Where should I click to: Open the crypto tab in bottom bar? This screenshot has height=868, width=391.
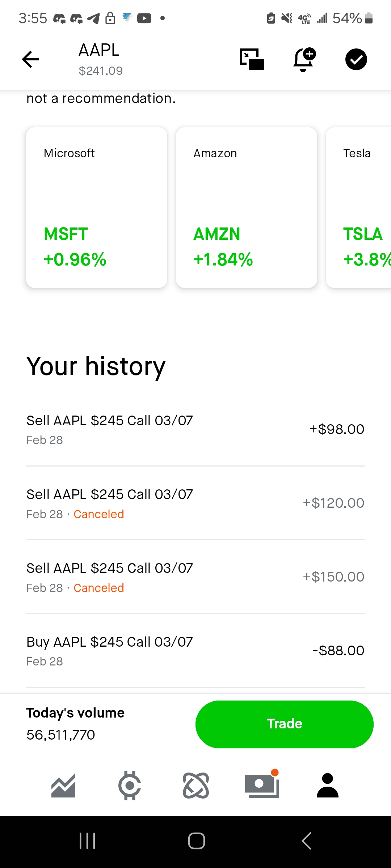pos(130,785)
